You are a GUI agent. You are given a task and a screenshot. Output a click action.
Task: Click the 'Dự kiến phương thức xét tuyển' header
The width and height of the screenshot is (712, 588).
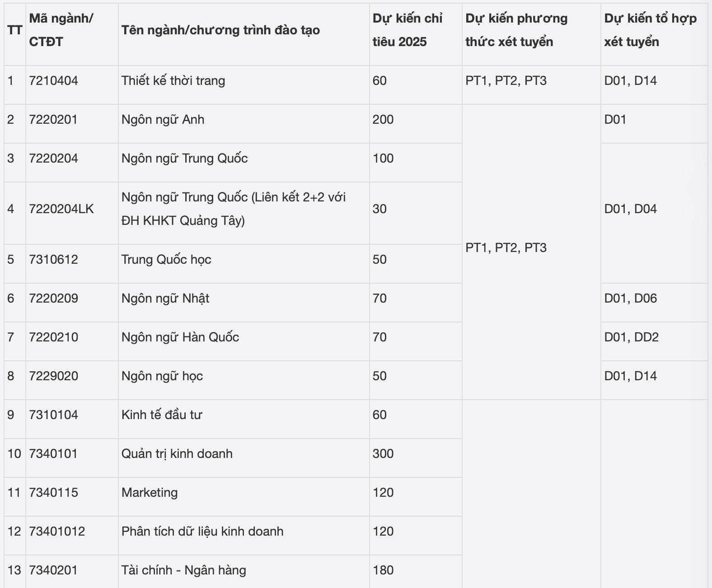(x=516, y=30)
